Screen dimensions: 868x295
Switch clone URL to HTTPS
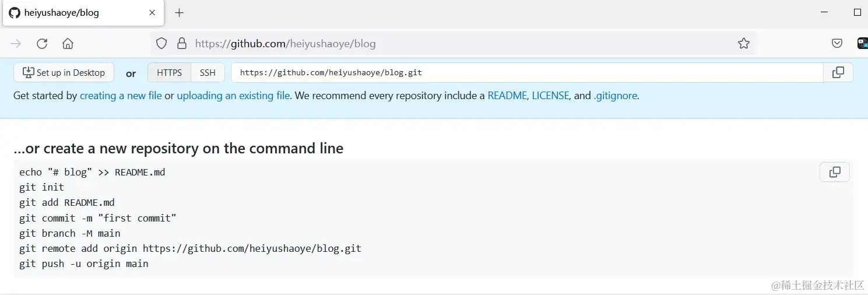point(170,73)
